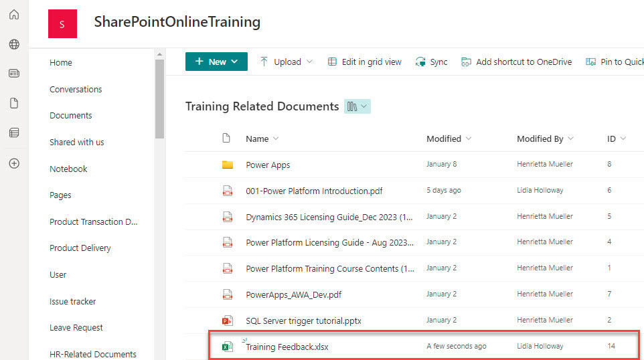Click the file type column header icon

click(226, 139)
